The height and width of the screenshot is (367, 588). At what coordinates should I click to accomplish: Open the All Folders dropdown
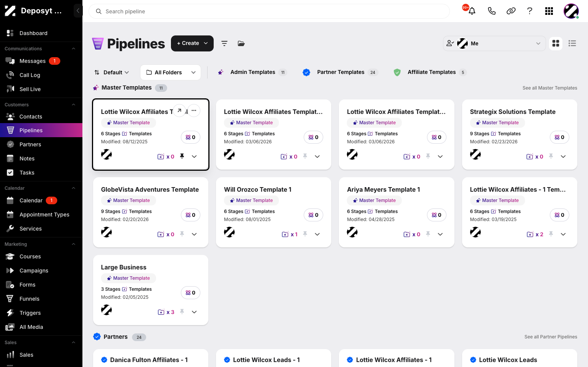click(x=171, y=72)
